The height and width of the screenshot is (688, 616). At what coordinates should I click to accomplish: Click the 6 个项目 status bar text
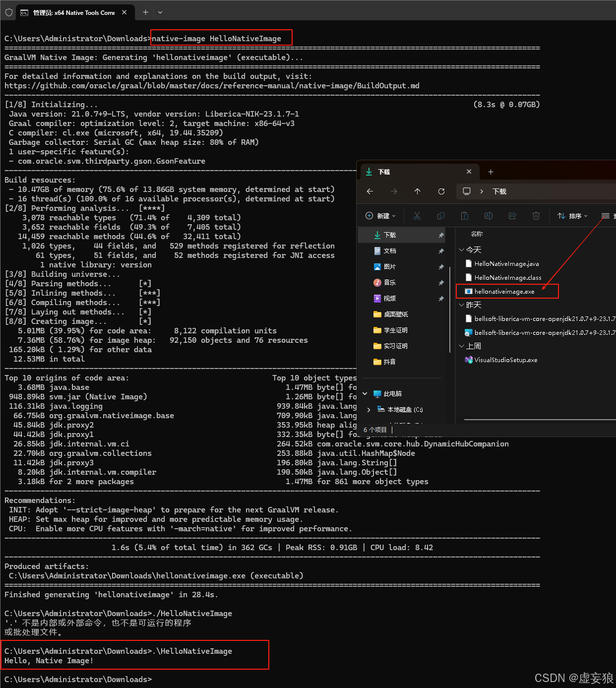375,430
